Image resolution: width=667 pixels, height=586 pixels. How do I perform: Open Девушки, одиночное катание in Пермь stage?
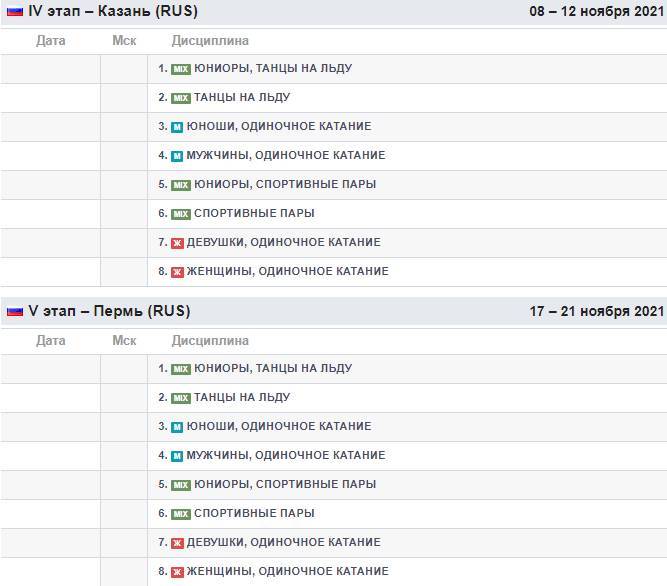283,543
